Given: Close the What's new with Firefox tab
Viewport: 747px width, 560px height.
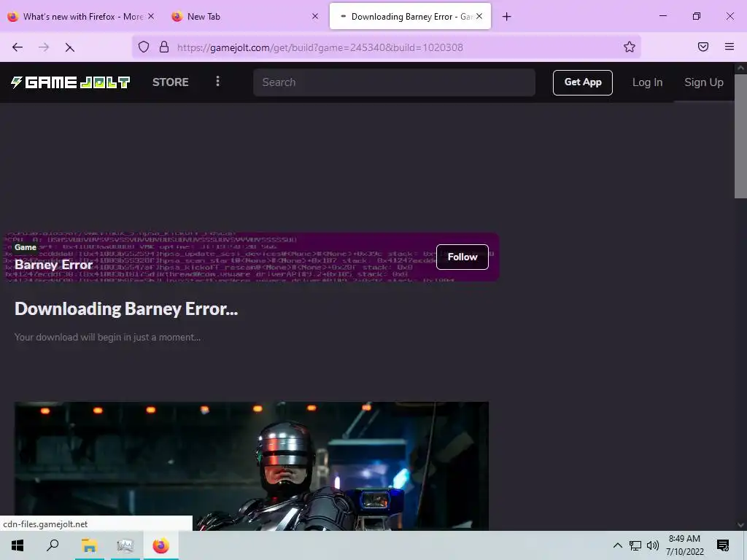Looking at the screenshot, I should pos(151,16).
